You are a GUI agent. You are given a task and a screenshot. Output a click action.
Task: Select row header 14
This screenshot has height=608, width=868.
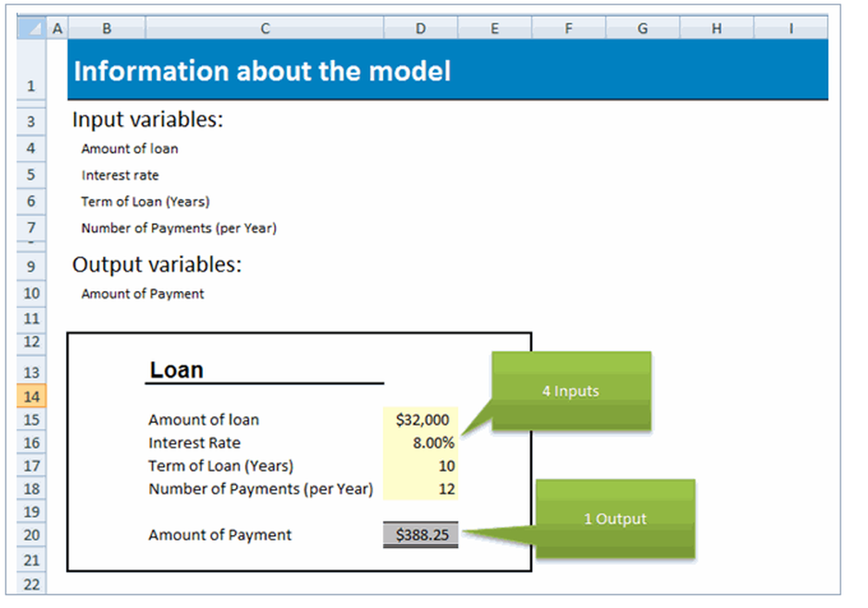30,397
